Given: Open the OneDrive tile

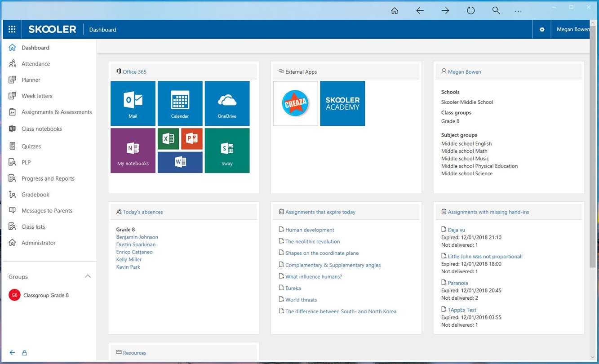Looking at the screenshot, I should click(227, 103).
